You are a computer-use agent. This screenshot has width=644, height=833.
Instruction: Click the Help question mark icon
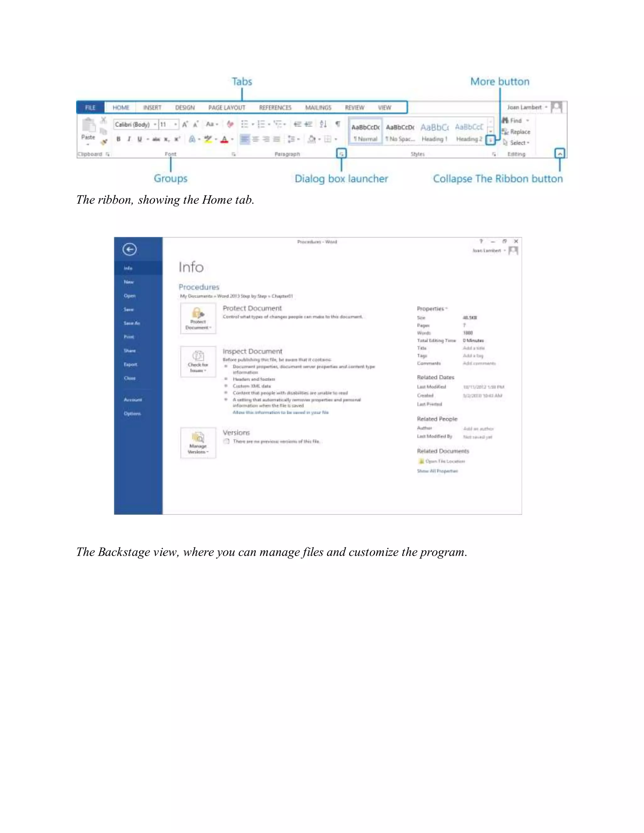(x=481, y=241)
